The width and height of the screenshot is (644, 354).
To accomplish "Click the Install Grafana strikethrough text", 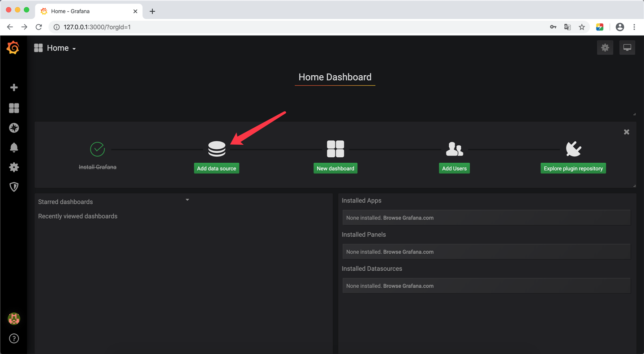I will pyautogui.click(x=98, y=167).
